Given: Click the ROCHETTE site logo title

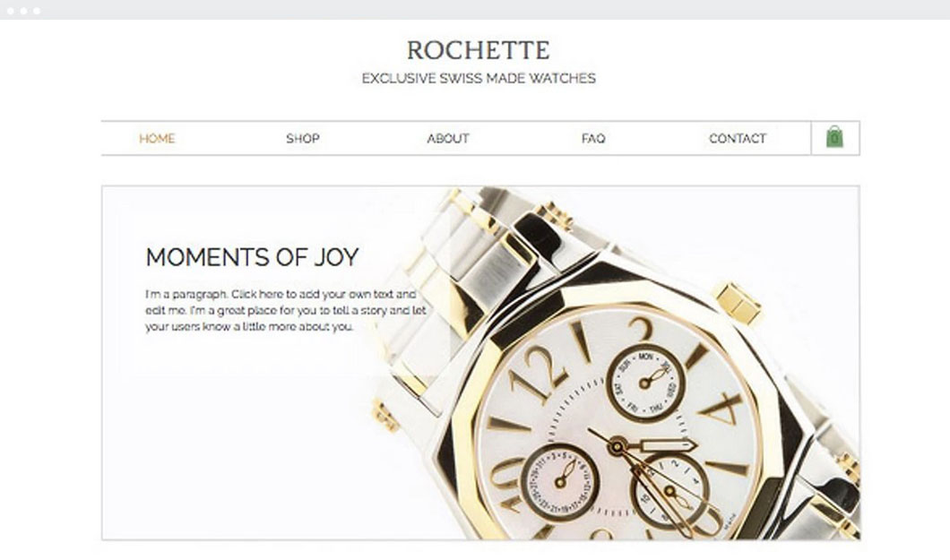Looking at the screenshot, I should point(479,50).
